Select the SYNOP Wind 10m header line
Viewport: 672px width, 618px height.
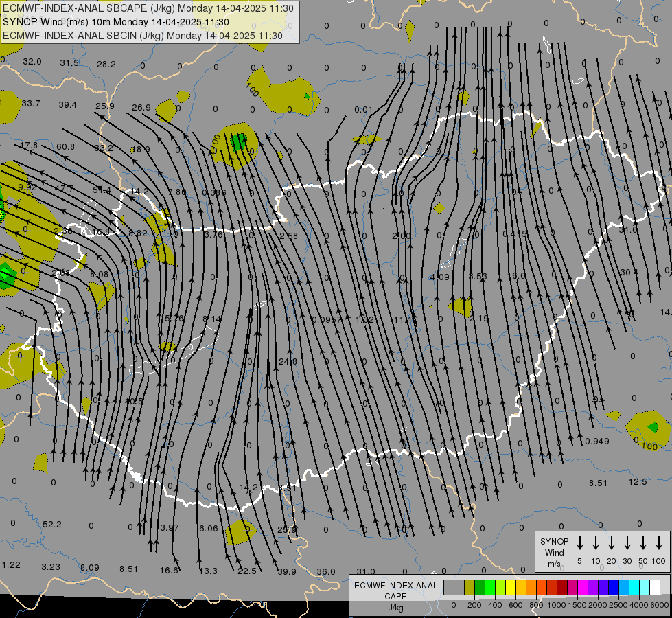click(x=116, y=22)
